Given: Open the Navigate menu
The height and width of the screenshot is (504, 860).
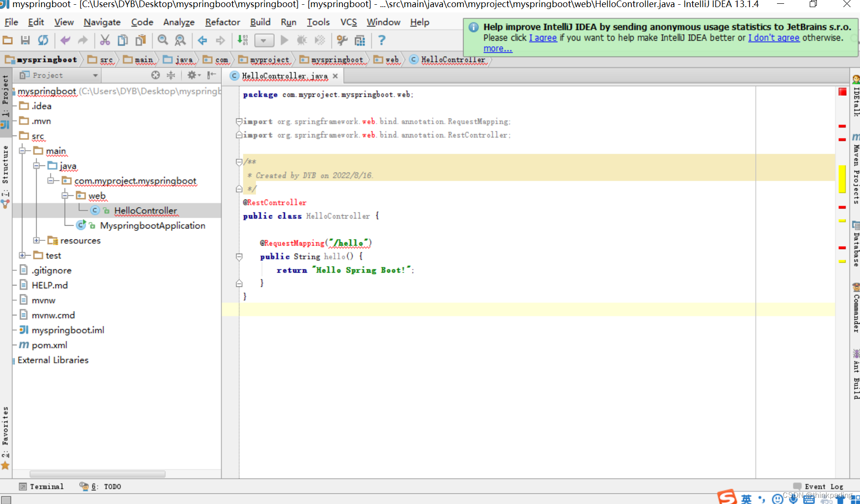Looking at the screenshot, I should click(102, 22).
